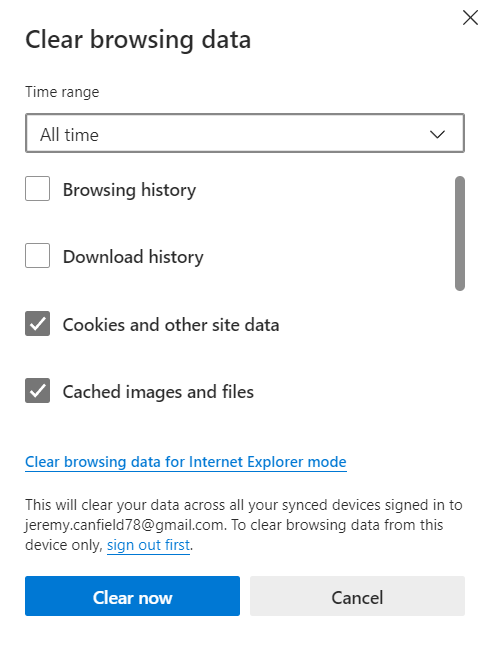Viewport: 492px width, 645px height.
Task: Close the Clear browsing data dialog
Action: 470,18
